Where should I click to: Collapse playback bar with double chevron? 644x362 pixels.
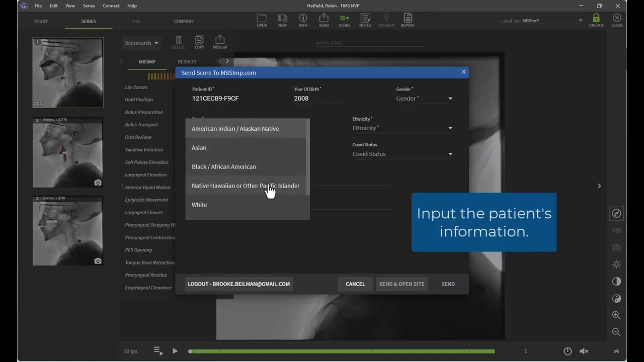coord(616,351)
